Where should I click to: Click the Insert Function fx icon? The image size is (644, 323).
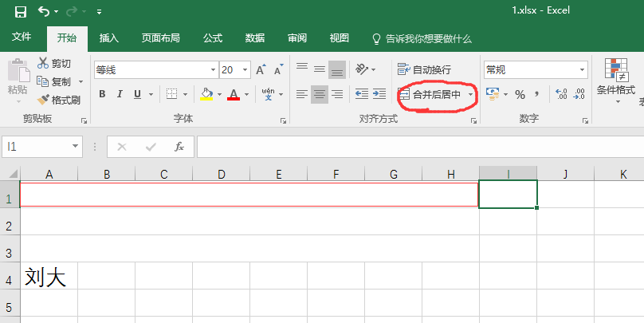[x=179, y=147]
